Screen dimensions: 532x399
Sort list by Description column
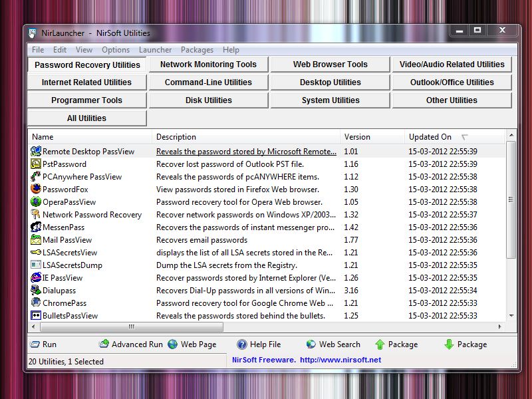click(246, 137)
